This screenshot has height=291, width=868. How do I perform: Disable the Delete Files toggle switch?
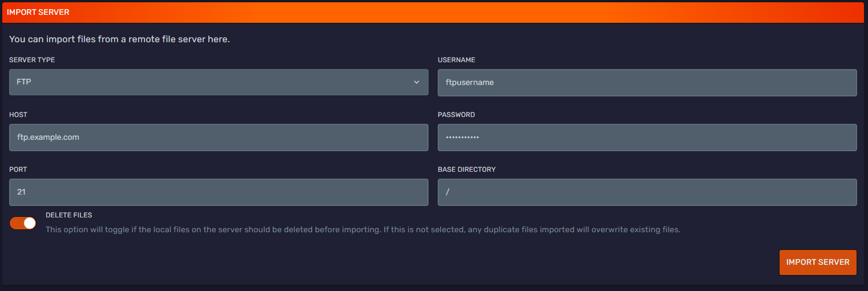click(x=23, y=223)
